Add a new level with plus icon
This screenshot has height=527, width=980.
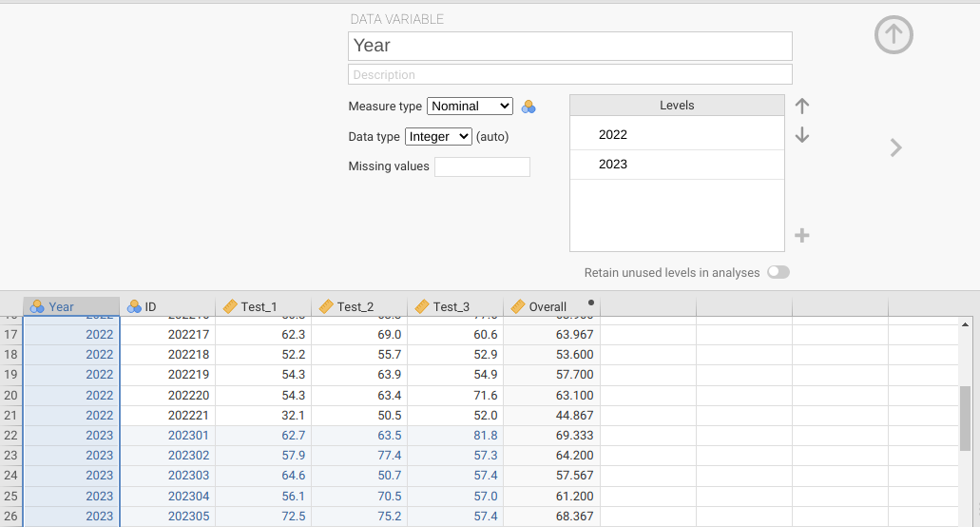(x=801, y=235)
